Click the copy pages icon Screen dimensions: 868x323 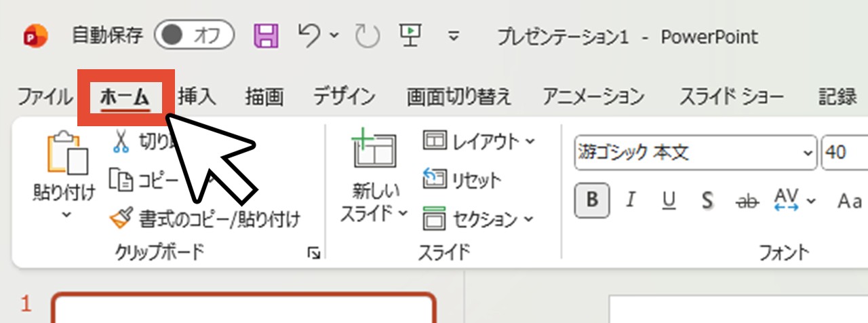coord(121,180)
